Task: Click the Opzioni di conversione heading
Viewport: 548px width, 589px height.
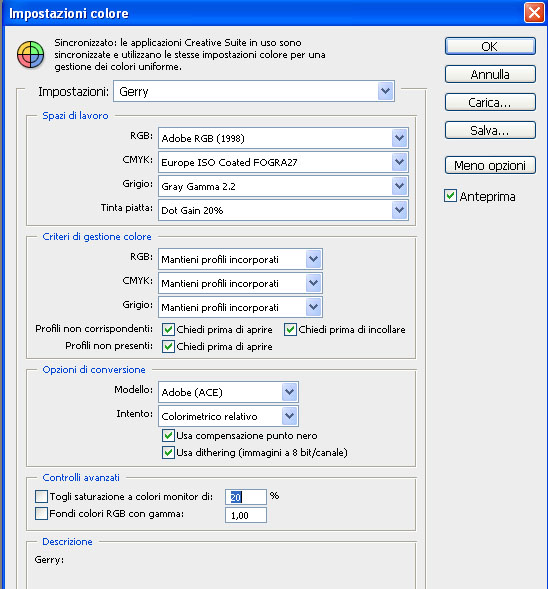Action: pos(94,370)
